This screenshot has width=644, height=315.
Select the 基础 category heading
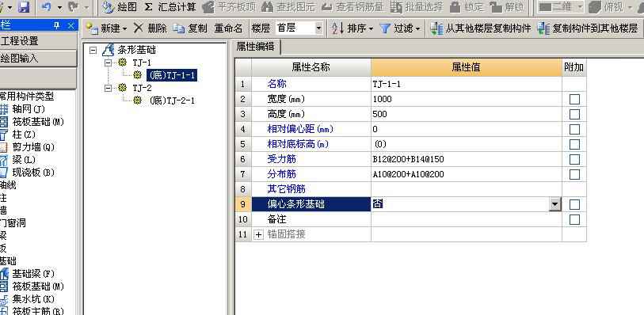8,261
